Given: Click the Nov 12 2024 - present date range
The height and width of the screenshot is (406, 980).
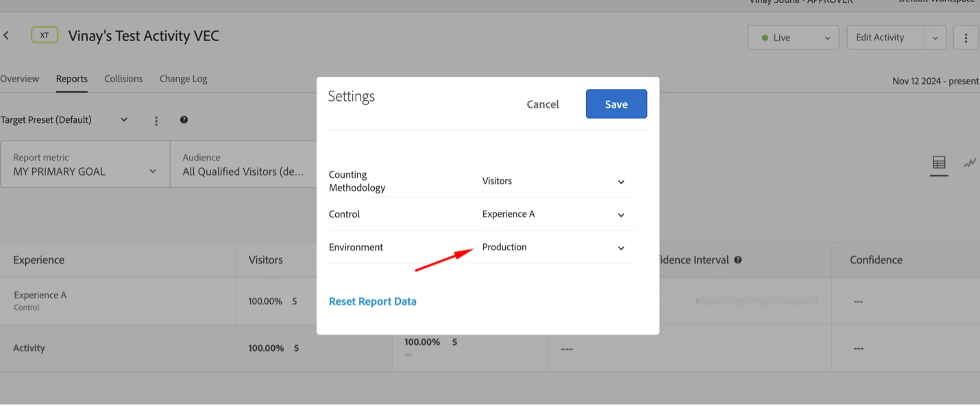Looking at the screenshot, I should point(935,81).
